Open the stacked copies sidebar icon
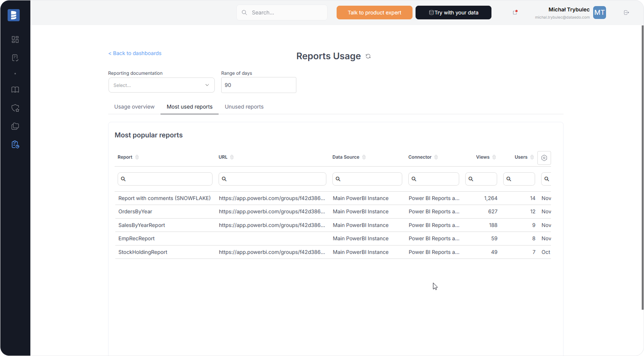The width and height of the screenshot is (644, 356). pos(15,126)
